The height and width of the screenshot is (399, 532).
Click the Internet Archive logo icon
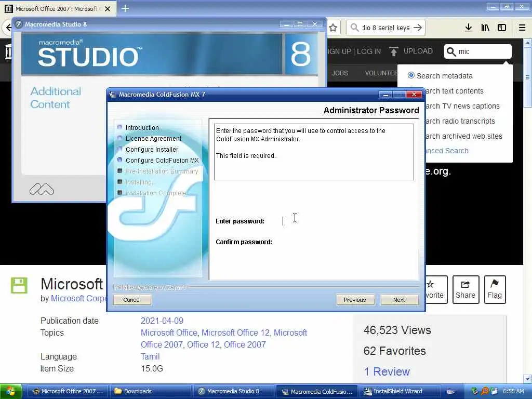tap(7, 51)
